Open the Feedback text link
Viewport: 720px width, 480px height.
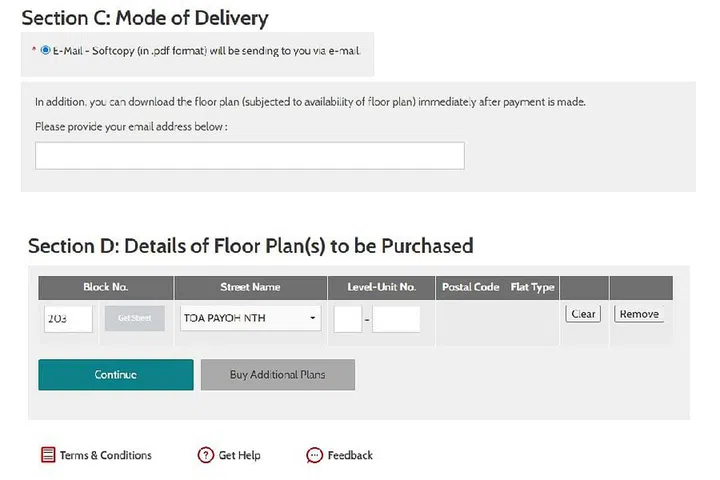350,455
